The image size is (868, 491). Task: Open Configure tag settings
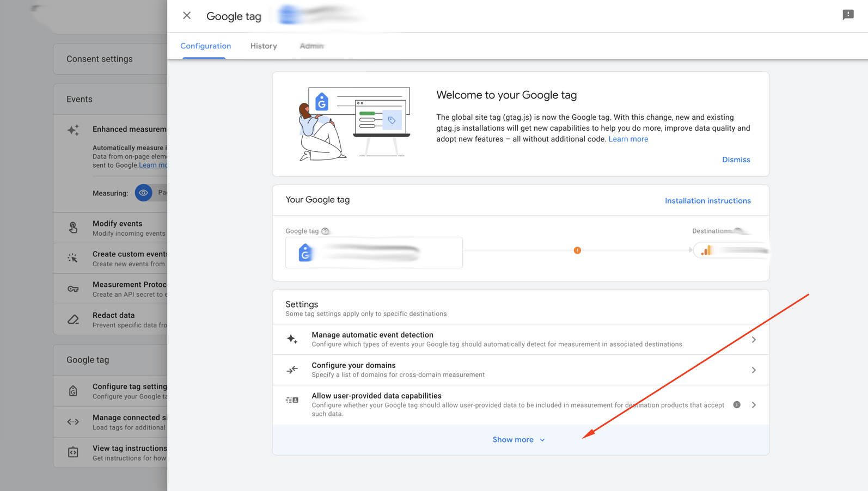click(x=110, y=391)
